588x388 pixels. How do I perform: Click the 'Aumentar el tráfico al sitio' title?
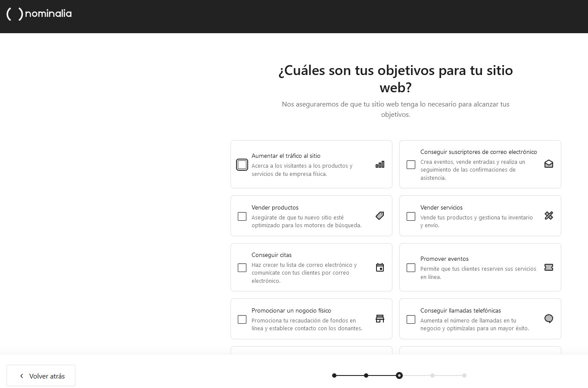coord(286,156)
